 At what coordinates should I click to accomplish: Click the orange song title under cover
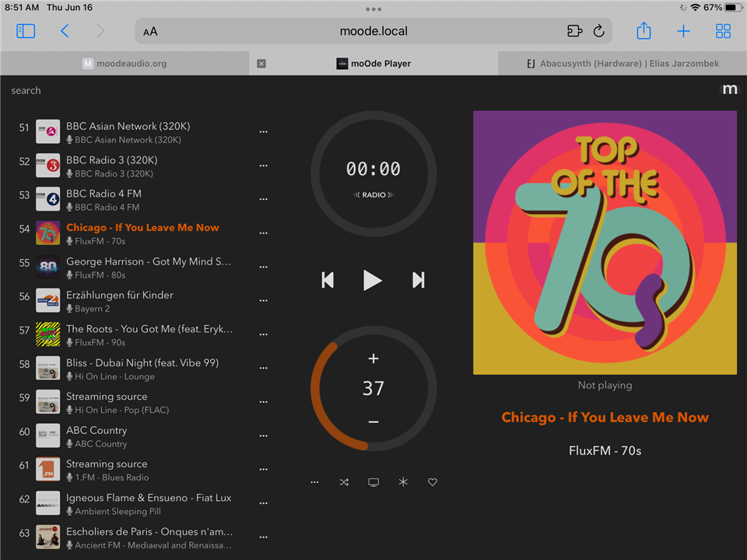[x=605, y=418]
